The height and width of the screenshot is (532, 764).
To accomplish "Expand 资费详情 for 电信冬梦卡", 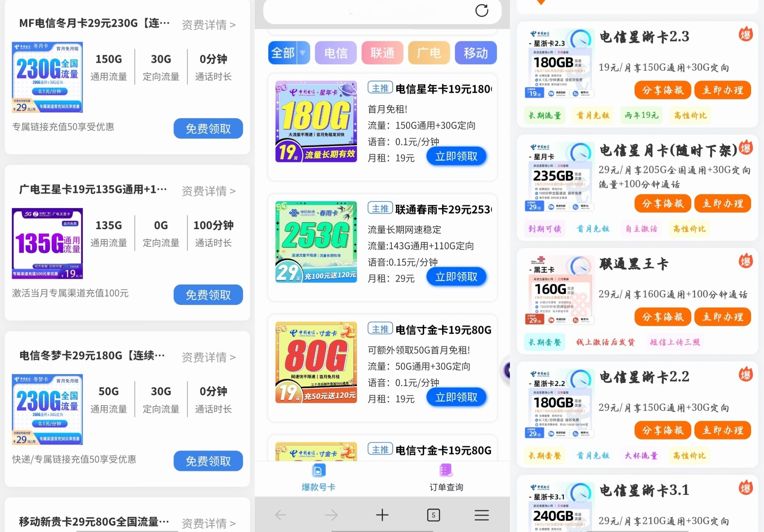I will (208, 357).
